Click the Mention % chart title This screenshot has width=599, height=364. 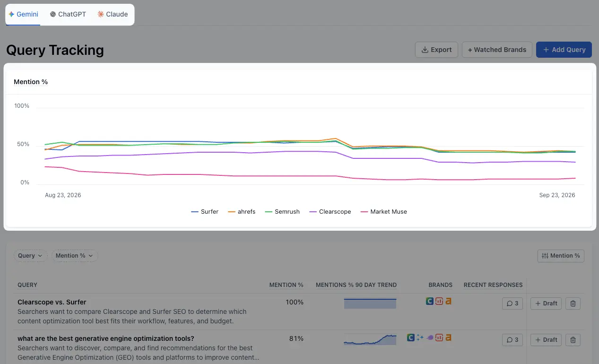click(x=31, y=82)
